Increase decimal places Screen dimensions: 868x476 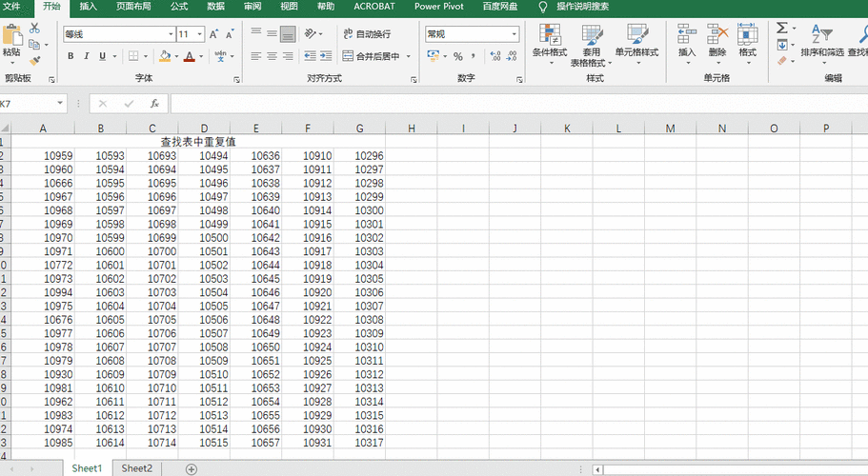tap(495, 56)
